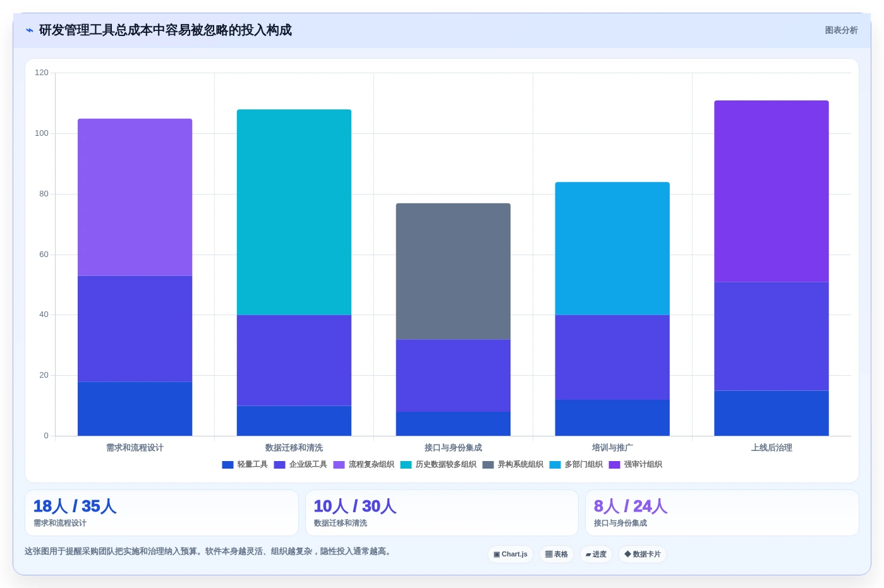Click the 100 y-axis tick label
Image resolution: width=884 pixels, height=588 pixels.
pos(42,133)
